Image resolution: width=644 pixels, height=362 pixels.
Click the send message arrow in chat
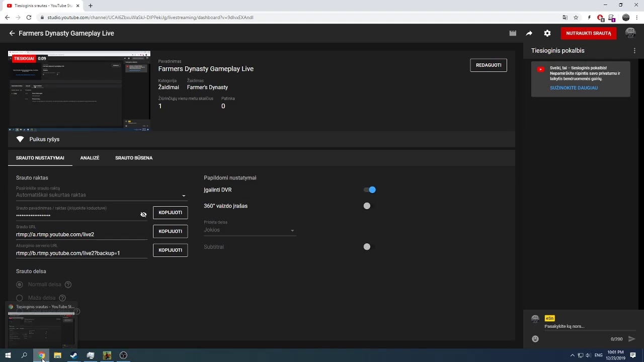point(632,339)
